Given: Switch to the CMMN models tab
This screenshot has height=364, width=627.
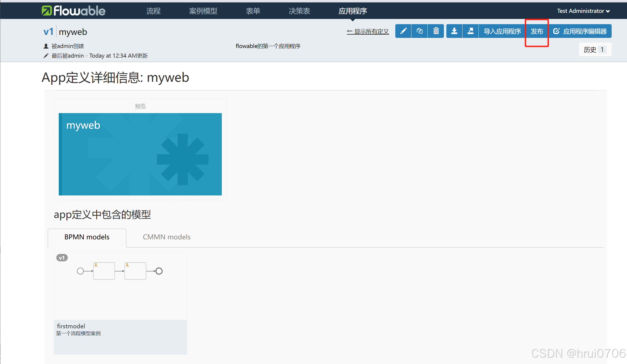Looking at the screenshot, I should point(166,237).
